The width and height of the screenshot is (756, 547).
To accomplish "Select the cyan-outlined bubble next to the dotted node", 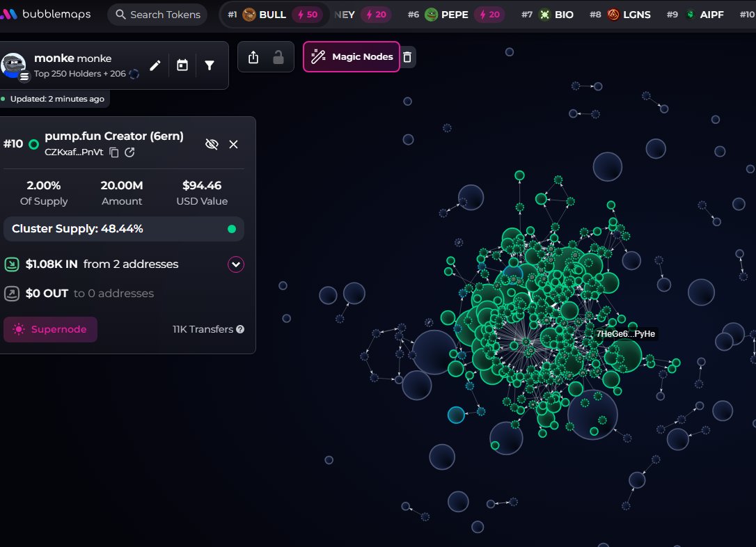I will click(456, 415).
